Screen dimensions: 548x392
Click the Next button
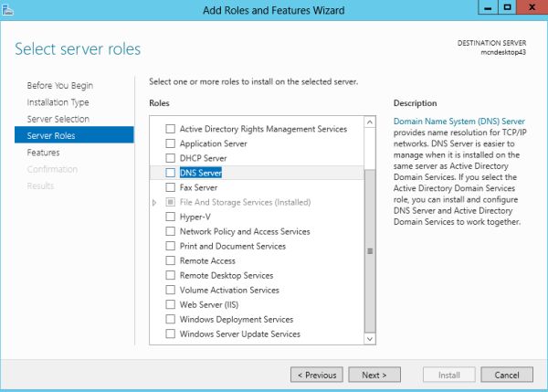point(374,375)
